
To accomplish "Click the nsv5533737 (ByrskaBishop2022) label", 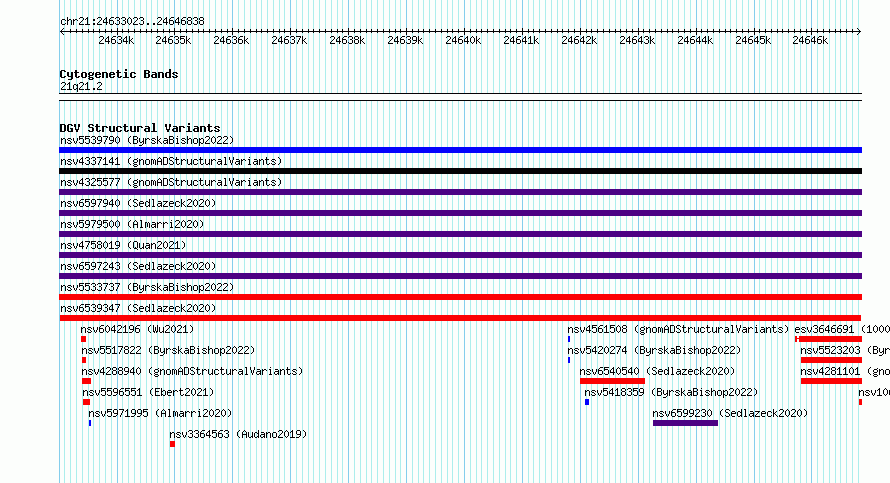I will click(147, 287).
